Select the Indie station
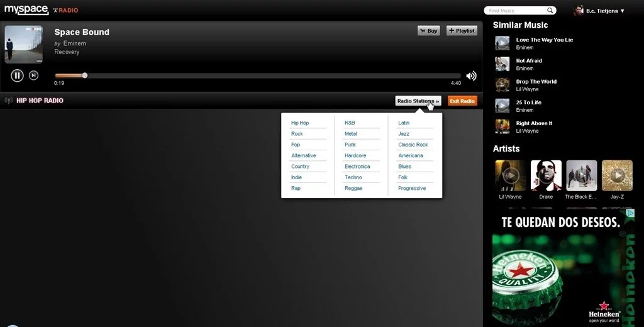 (x=297, y=177)
